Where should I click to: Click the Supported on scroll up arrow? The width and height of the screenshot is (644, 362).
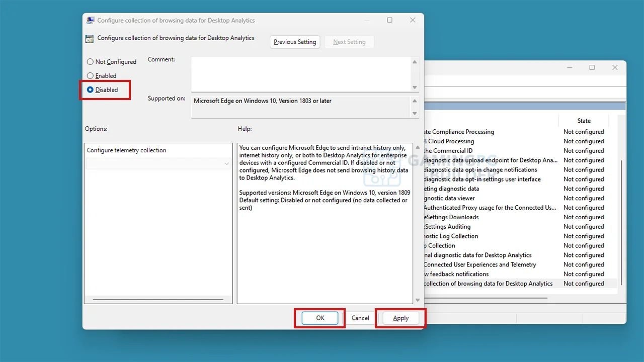click(x=415, y=101)
